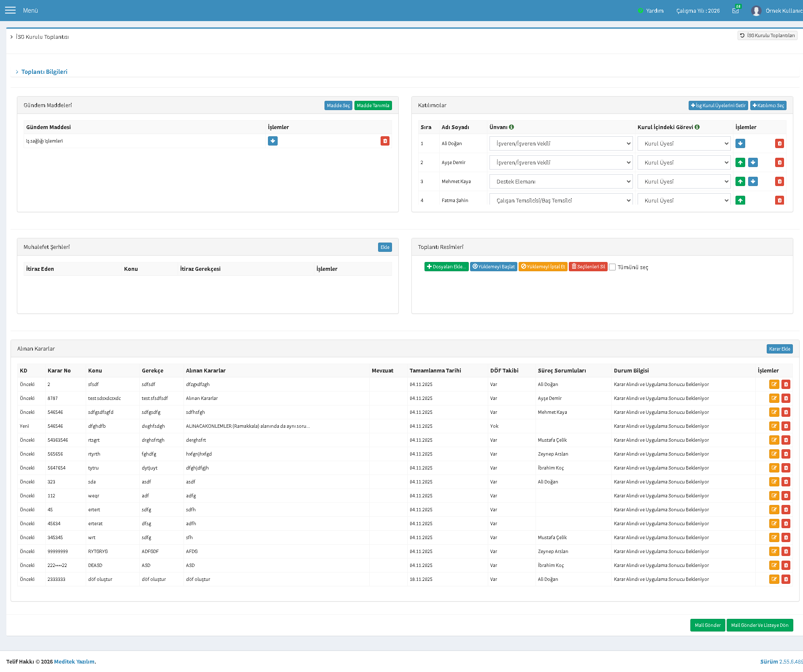Click the Mail Gönder button
803x672 pixels.
(707, 625)
